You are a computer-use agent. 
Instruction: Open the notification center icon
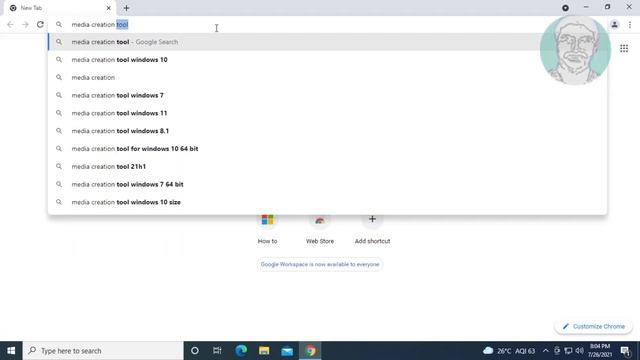tap(625, 351)
